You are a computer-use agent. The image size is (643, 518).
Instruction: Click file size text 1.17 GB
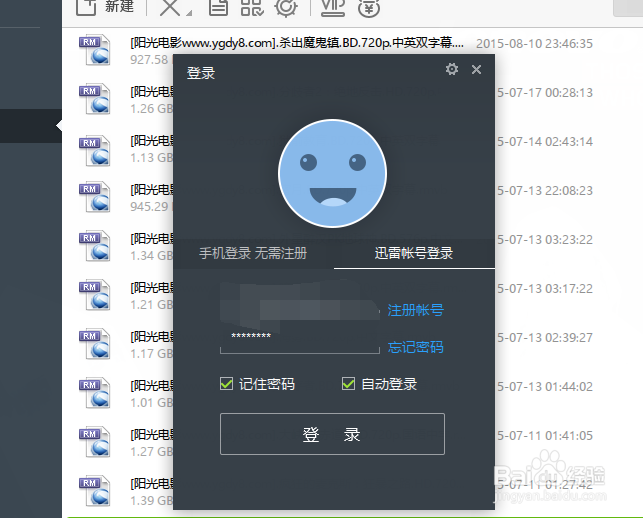[x=152, y=354]
